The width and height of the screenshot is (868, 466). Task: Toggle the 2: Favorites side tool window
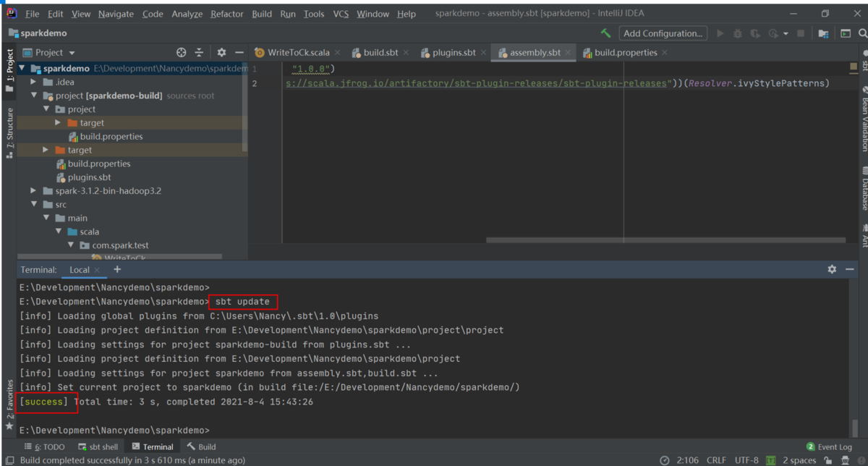[9, 404]
